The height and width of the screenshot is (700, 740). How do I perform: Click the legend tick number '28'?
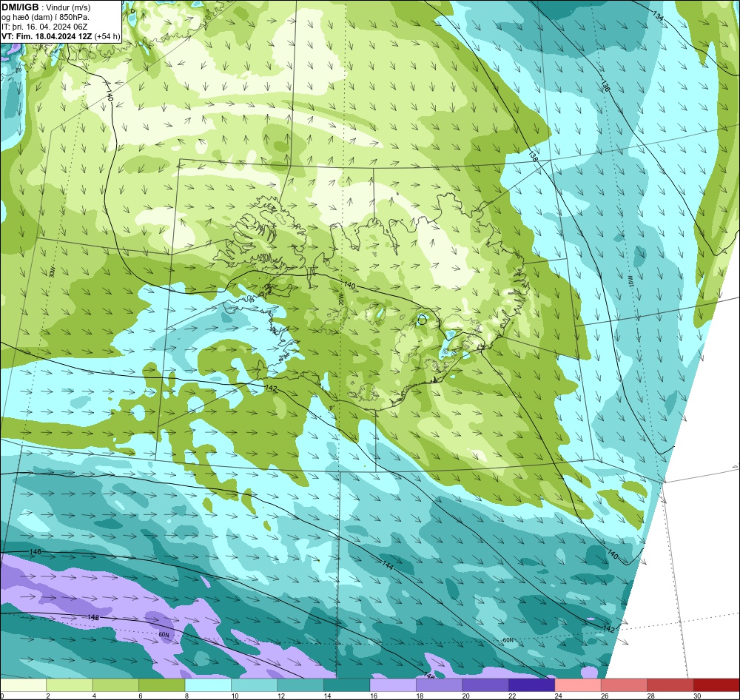(x=650, y=696)
